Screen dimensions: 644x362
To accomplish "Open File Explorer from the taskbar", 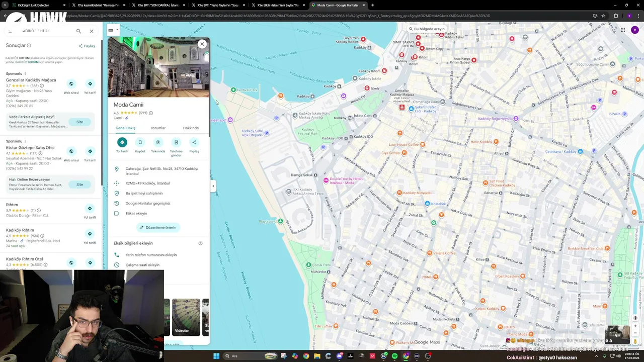I will tap(317, 356).
